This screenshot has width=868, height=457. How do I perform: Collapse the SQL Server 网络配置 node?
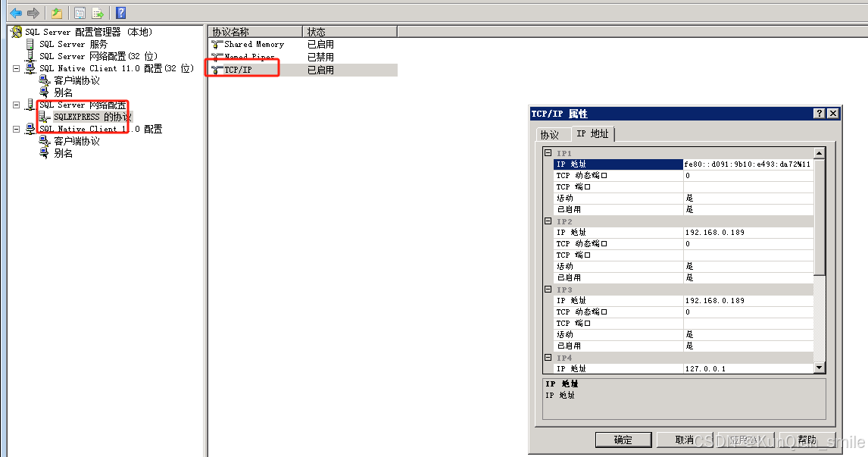[16, 105]
